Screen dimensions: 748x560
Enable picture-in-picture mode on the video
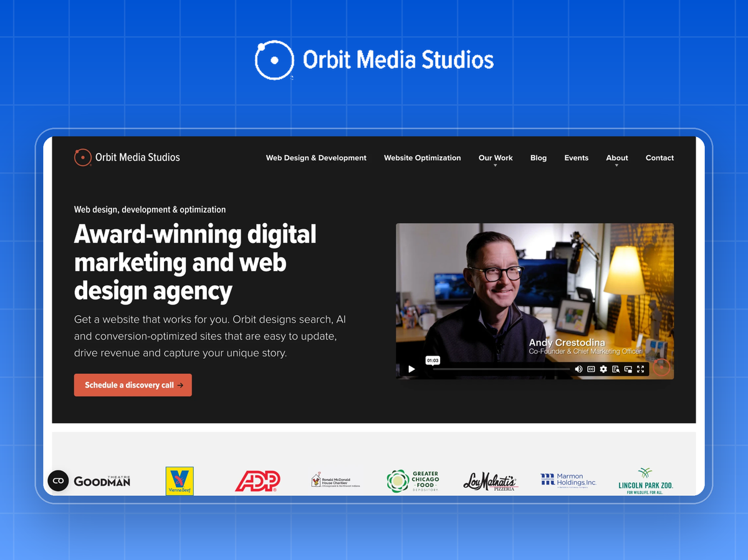[x=628, y=369]
